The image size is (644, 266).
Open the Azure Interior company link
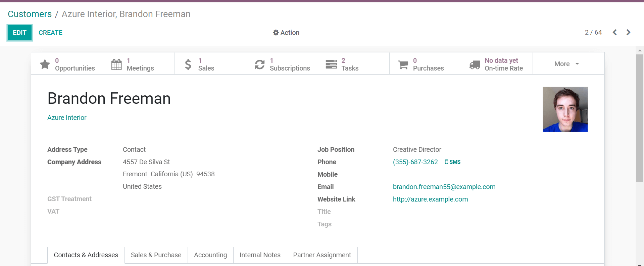(x=67, y=118)
